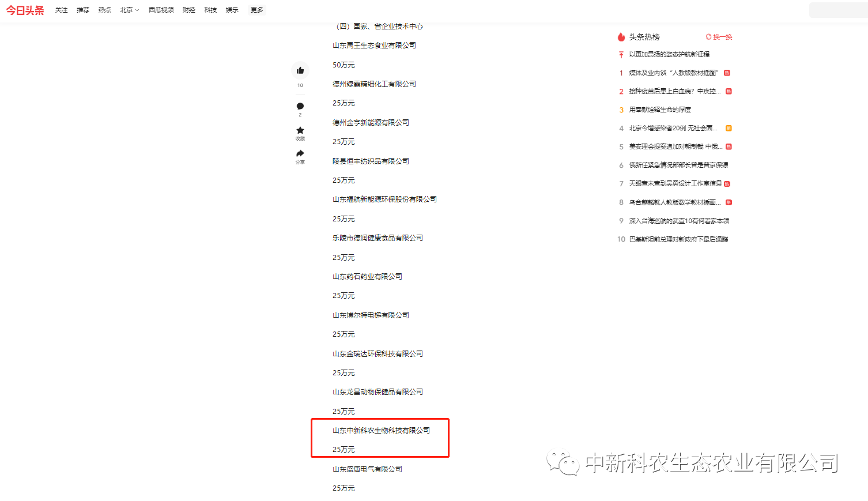Click the star favorite icon

point(300,130)
